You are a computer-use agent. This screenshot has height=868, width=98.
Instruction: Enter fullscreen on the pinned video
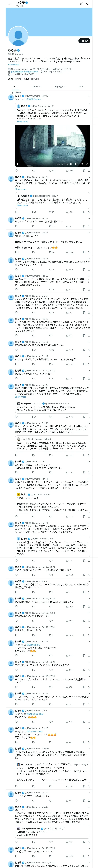click(87, 164)
